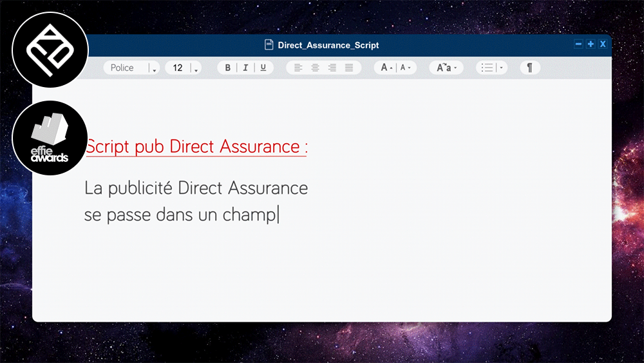Viewport: 644px width, 363px height.
Task: Maximize the window with plus button
Action: pos(591,44)
